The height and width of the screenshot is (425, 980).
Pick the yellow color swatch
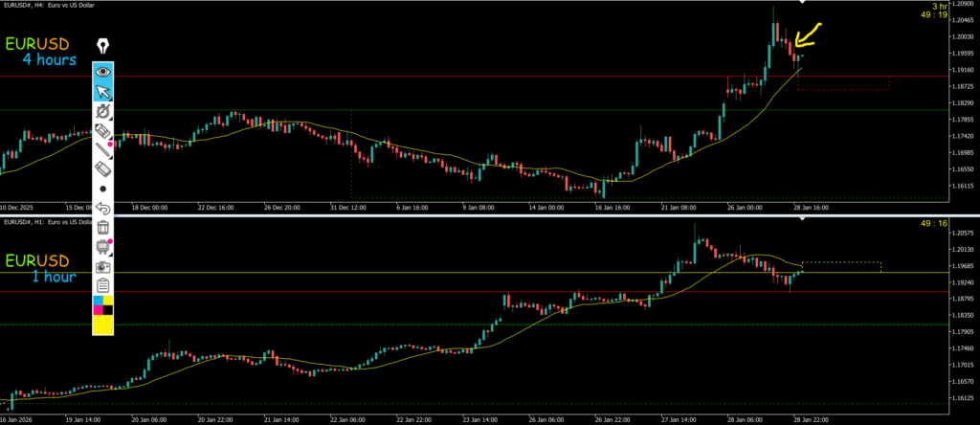click(102, 324)
